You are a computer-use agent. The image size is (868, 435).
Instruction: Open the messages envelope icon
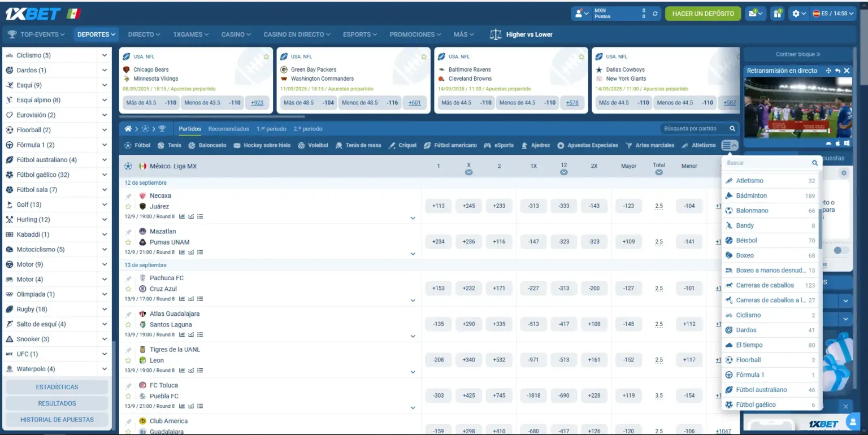(x=755, y=14)
